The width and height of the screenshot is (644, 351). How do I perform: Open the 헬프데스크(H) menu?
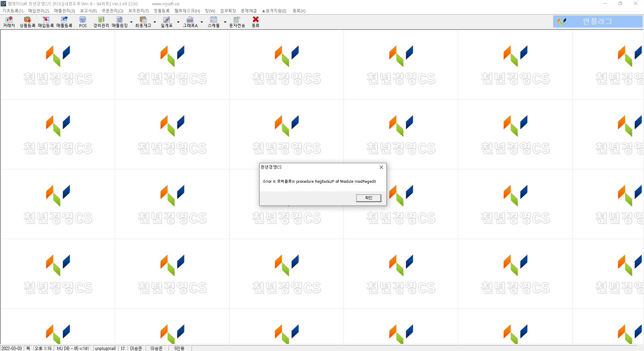pos(187,11)
